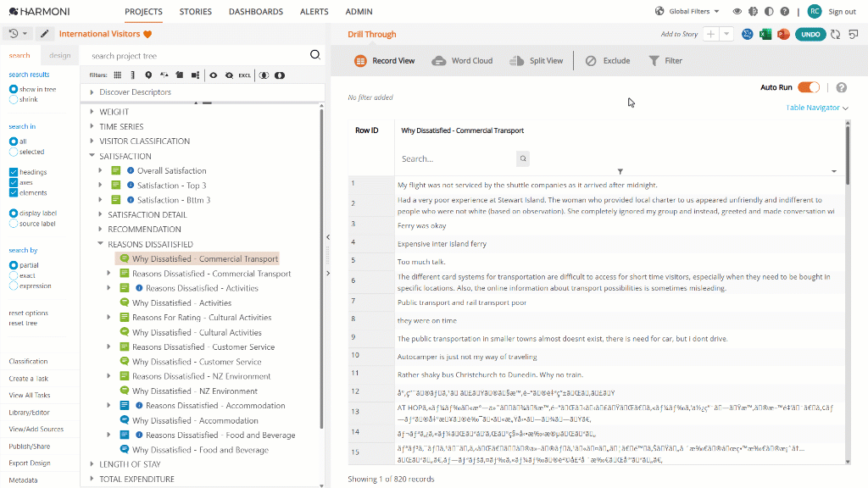
Task: Toggle the contrast half-circle icon
Action: (769, 11)
